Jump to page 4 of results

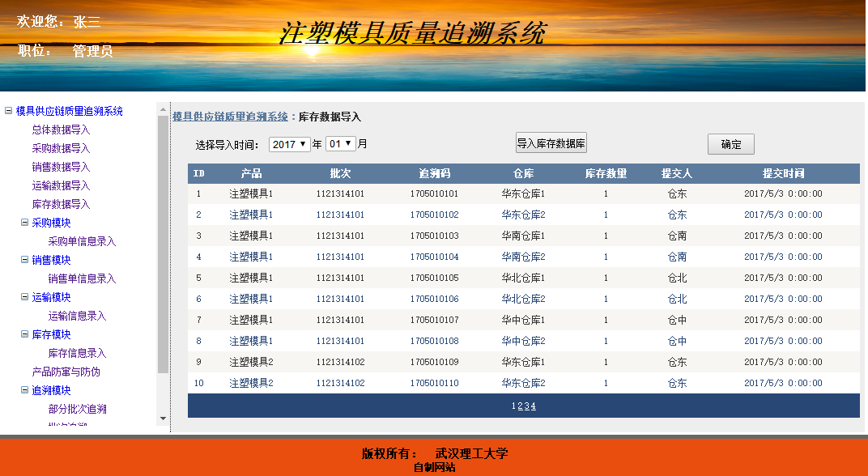tap(533, 406)
